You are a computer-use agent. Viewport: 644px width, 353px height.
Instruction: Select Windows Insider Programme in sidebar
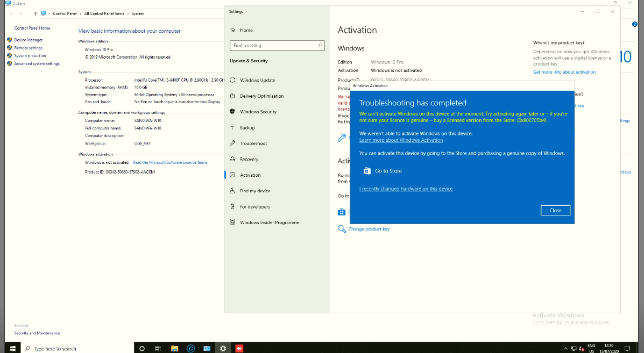pyautogui.click(x=270, y=222)
